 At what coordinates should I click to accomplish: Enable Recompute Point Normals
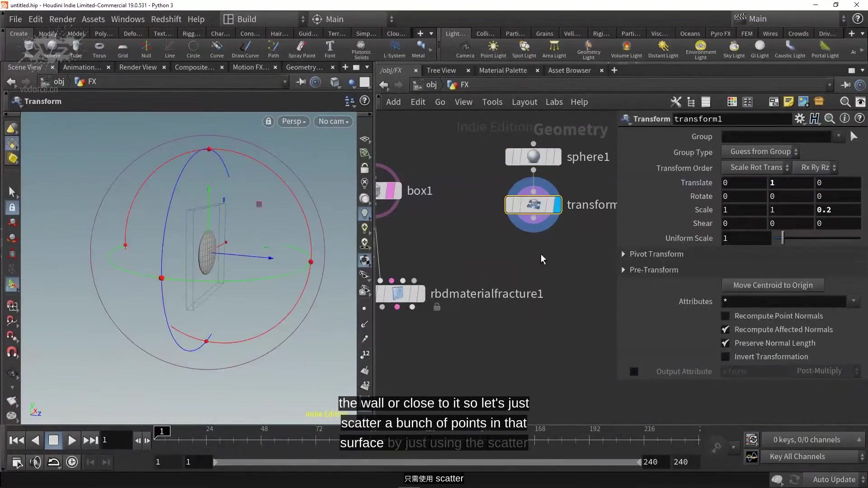click(x=726, y=316)
